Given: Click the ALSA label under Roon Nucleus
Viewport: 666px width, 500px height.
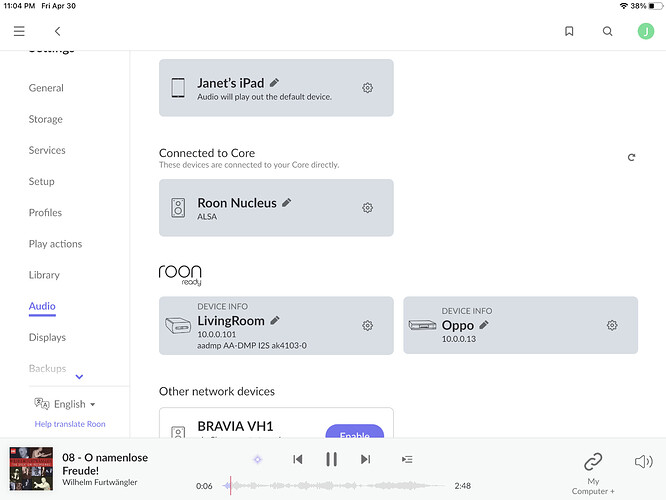Looking at the screenshot, I should (207, 217).
